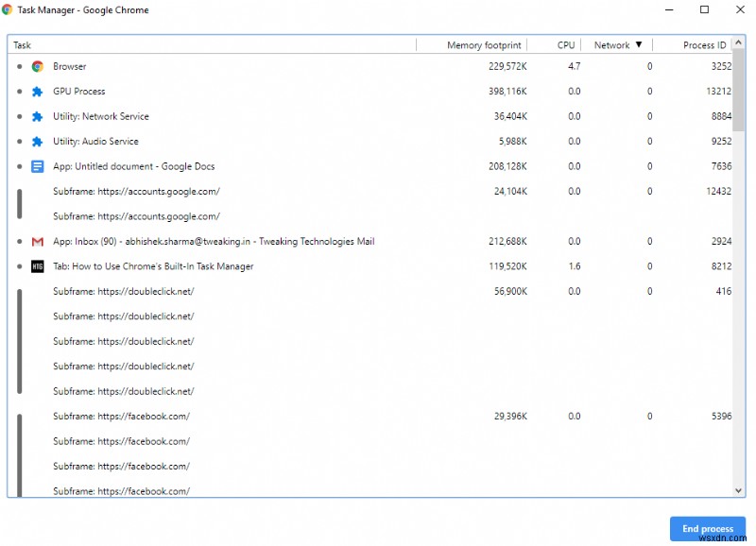This screenshot has width=756, height=546.
Task: Click Process ID 5396
Action: (x=721, y=417)
